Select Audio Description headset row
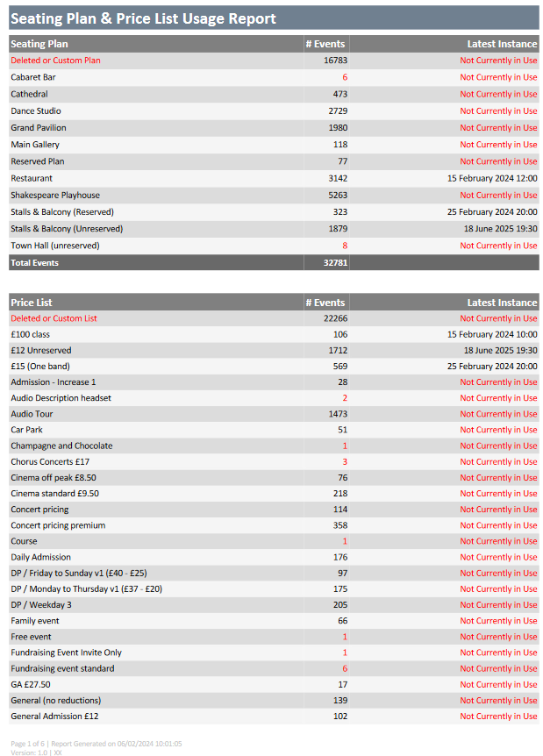Viewport: 543px width, 756px height. coord(274,398)
